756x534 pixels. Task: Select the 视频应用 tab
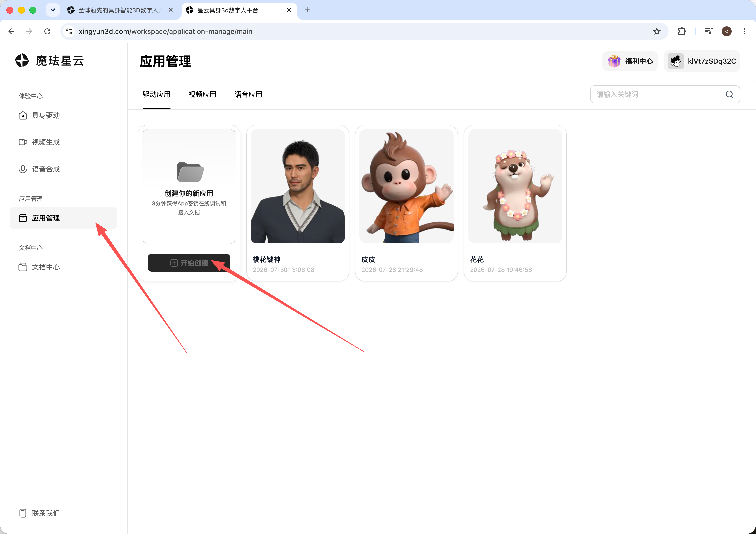202,95
